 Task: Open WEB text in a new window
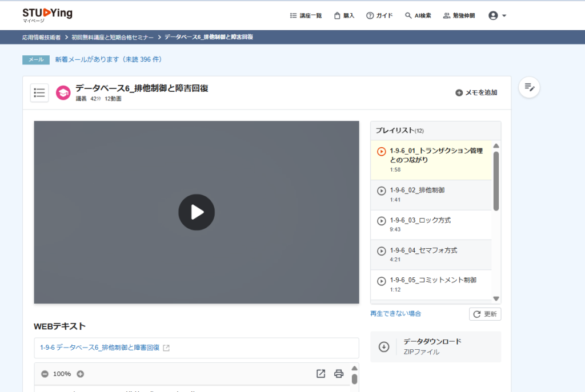[320, 374]
